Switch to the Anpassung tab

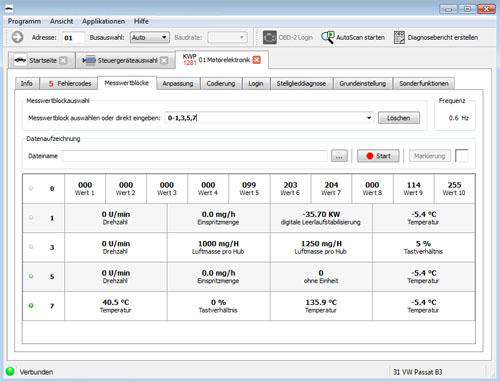[178, 83]
